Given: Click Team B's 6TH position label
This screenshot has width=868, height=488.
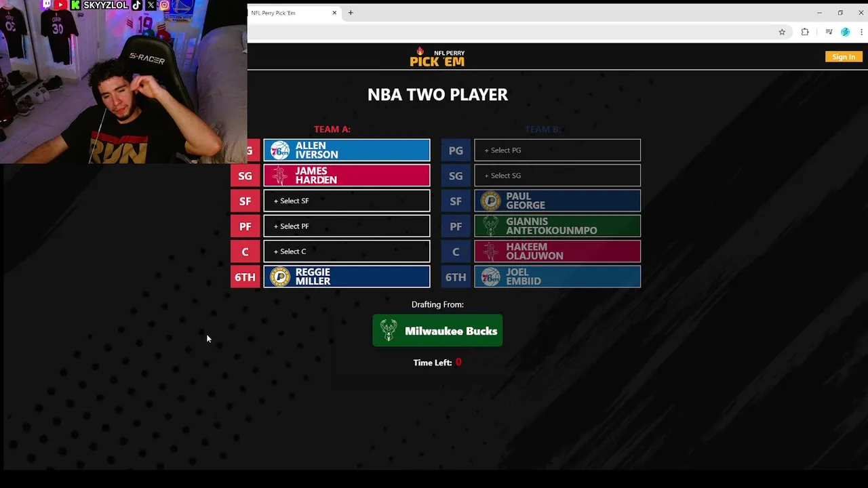Looking at the screenshot, I should click(456, 277).
